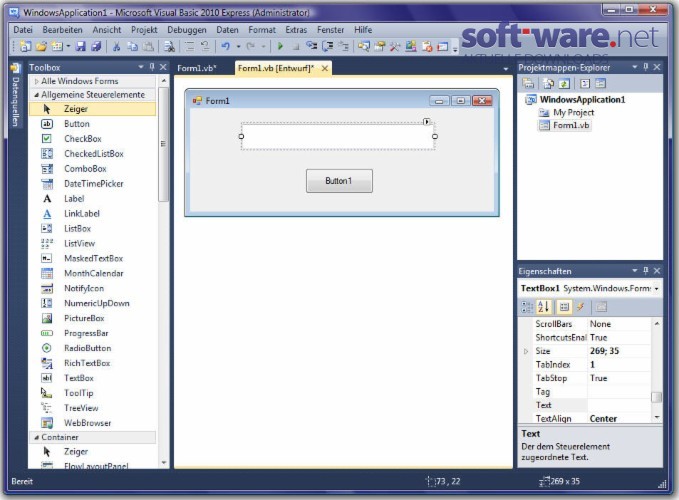The height and width of the screenshot is (500, 679).
Task: Close the Toolbox panel
Action: pos(163,67)
